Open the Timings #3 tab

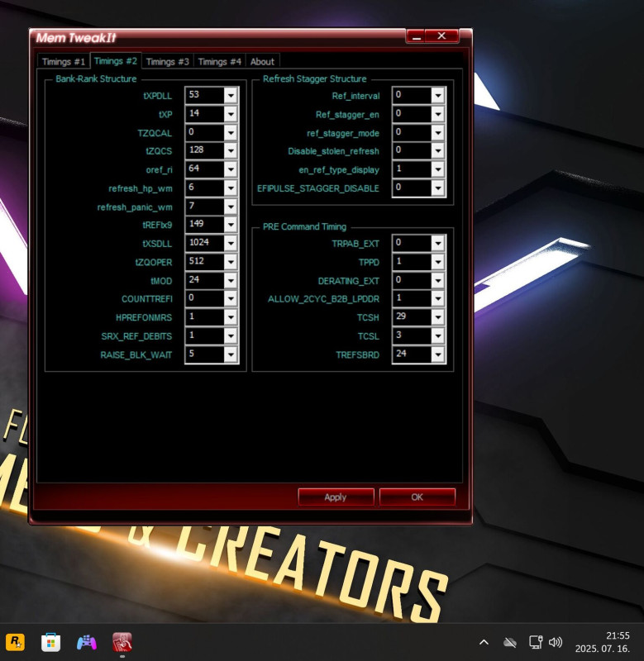tap(168, 61)
